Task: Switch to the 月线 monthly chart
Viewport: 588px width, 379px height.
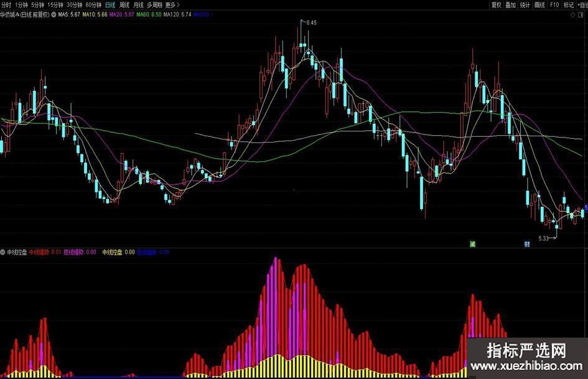Action: point(138,5)
